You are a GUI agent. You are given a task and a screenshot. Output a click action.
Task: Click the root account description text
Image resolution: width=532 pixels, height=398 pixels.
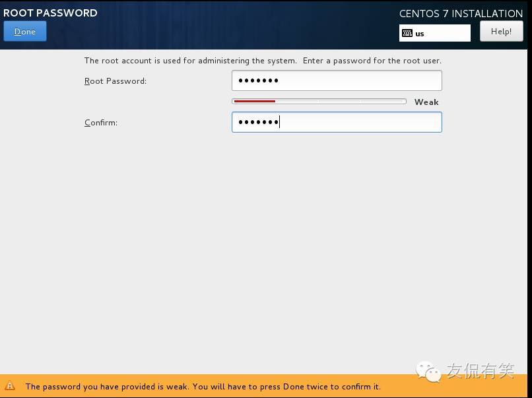point(263,61)
